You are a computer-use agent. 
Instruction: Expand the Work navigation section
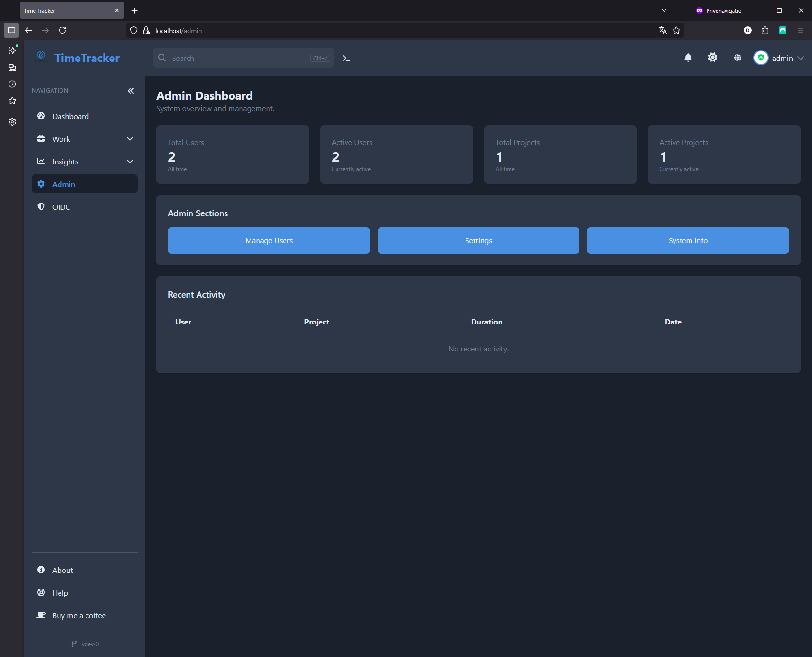84,138
